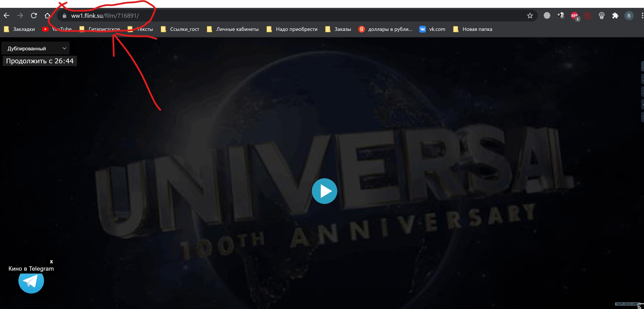This screenshot has height=309, width=644.
Task: Open the browser home page
Action: click(47, 16)
